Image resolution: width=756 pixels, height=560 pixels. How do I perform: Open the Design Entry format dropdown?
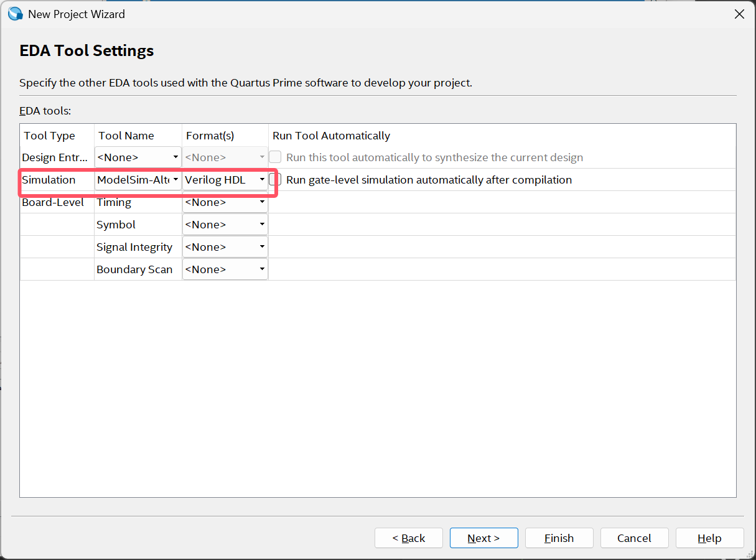pyautogui.click(x=225, y=157)
